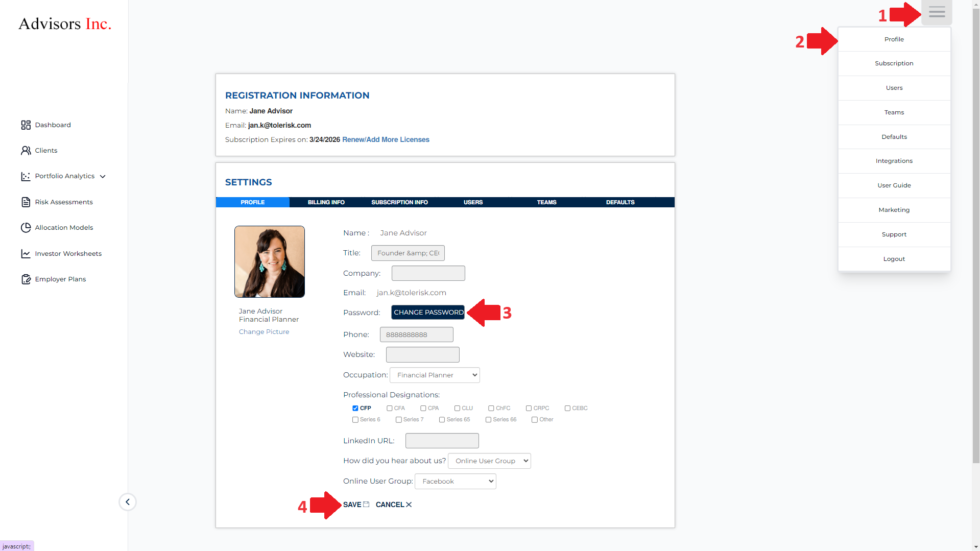The height and width of the screenshot is (551, 980).
Task: Open the hamburger menu icon
Action: pyautogui.click(x=936, y=12)
